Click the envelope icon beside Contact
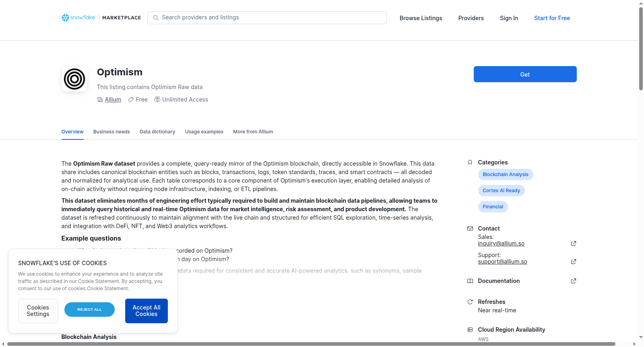This screenshot has height=347, width=644. (x=470, y=229)
